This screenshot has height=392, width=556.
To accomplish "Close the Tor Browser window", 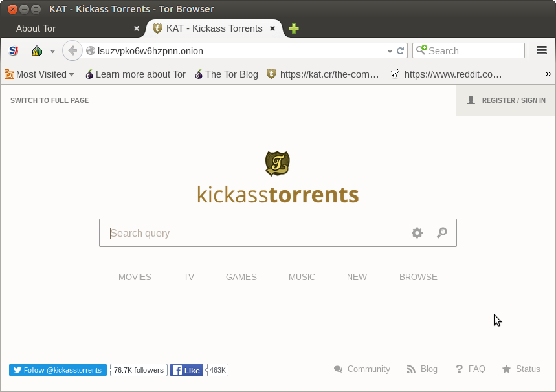I will pyautogui.click(x=12, y=9).
